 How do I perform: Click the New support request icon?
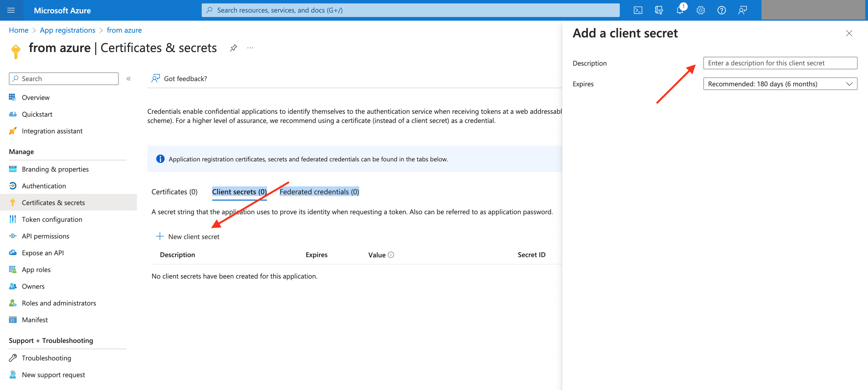(13, 375)
